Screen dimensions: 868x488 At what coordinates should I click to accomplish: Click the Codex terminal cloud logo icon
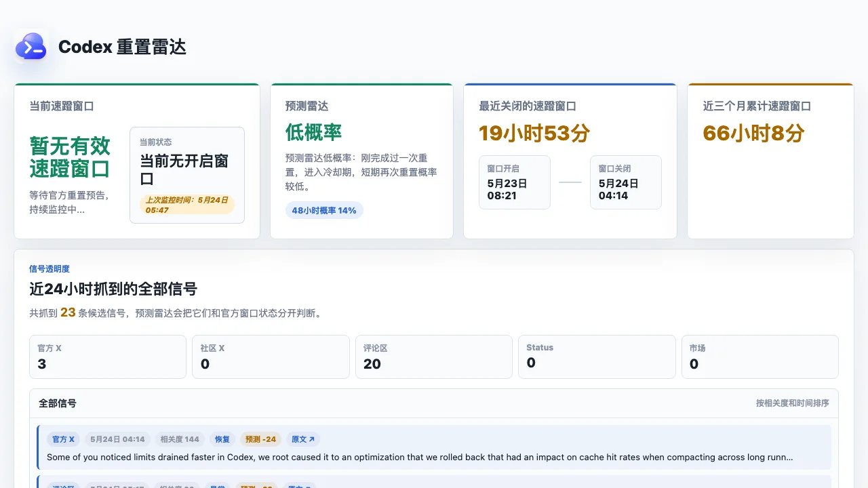tap(31, 47)
